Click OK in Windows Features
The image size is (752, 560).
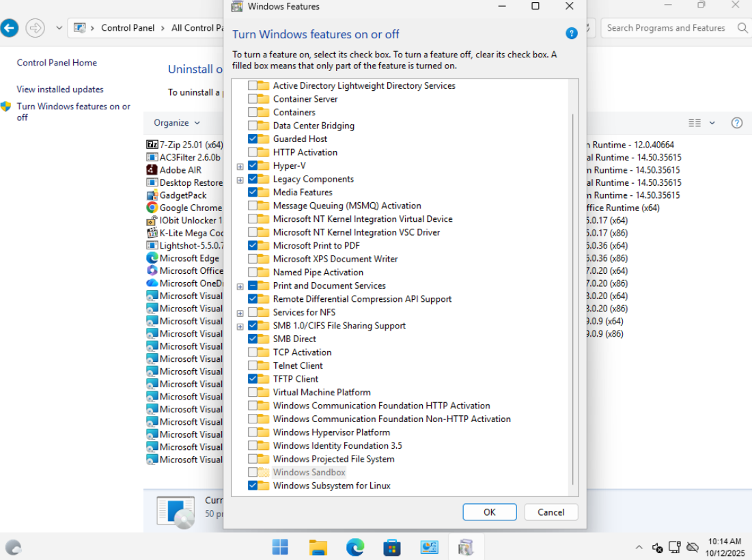(x=490, y=512)
